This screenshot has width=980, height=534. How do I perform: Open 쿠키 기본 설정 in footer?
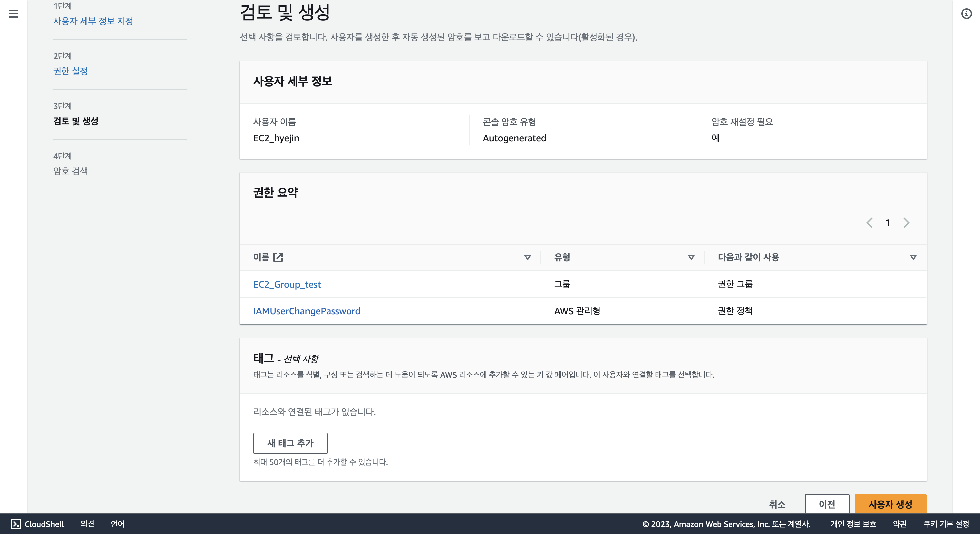pos(946,524)
